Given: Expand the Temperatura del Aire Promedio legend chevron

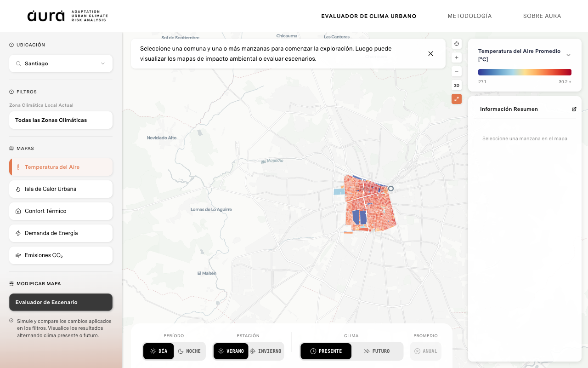Looking at the screenshot, I should 568,55.
